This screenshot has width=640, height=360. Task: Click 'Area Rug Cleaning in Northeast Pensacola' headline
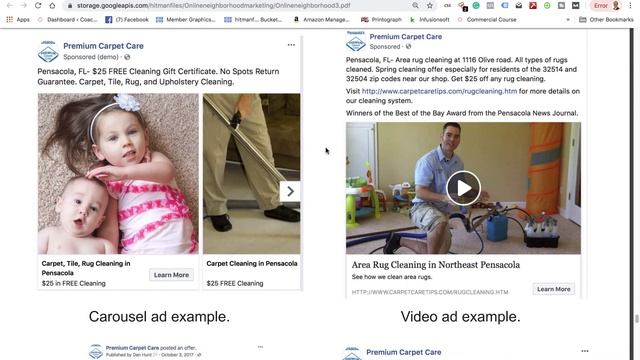click(436, 264)
